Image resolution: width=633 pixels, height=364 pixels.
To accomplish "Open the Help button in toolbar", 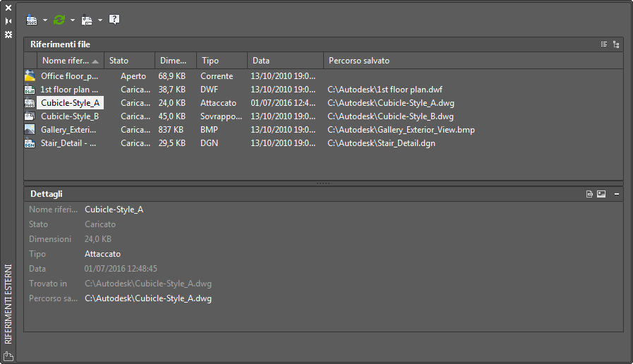I will 114,20.
